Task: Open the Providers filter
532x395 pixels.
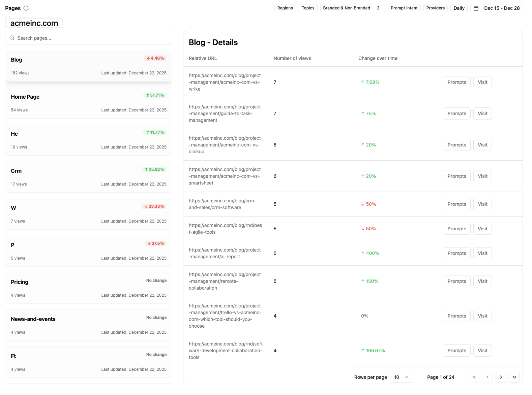Action: coord(435,8)
